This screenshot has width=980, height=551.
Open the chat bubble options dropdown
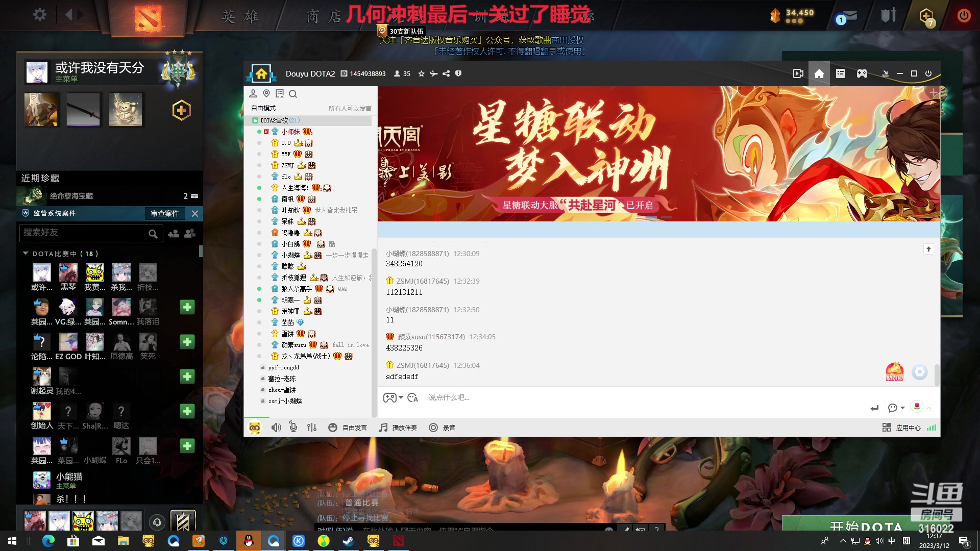896,408
